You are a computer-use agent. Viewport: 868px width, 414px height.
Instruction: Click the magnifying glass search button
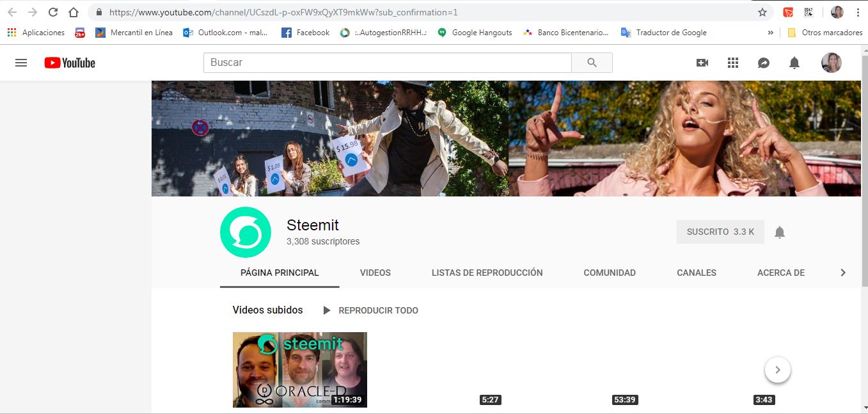(592, 63)
